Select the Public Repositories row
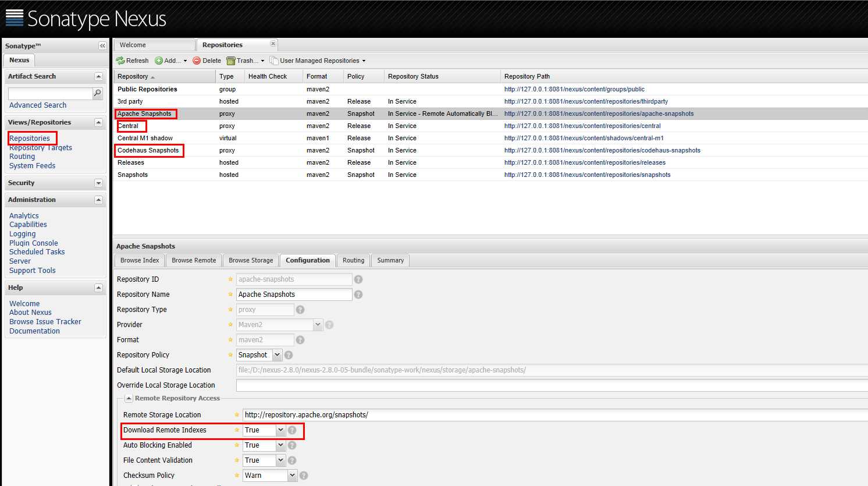 [x=490, y=89]
